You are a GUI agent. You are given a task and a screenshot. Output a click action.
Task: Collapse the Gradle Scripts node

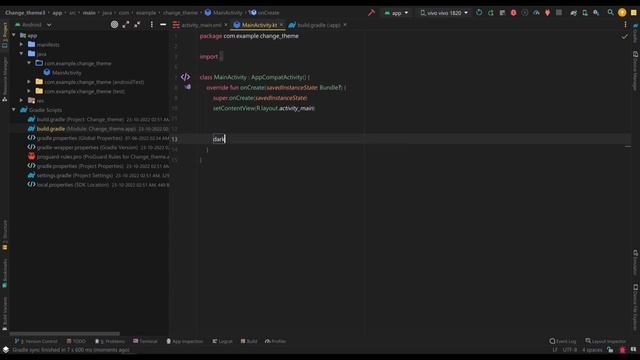point(14,110)
